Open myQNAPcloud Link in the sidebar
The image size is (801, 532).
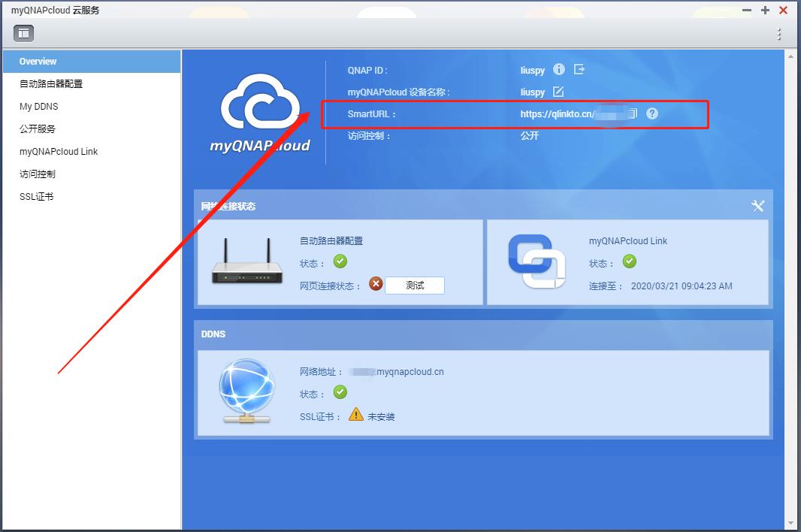[x=92, y=151]
